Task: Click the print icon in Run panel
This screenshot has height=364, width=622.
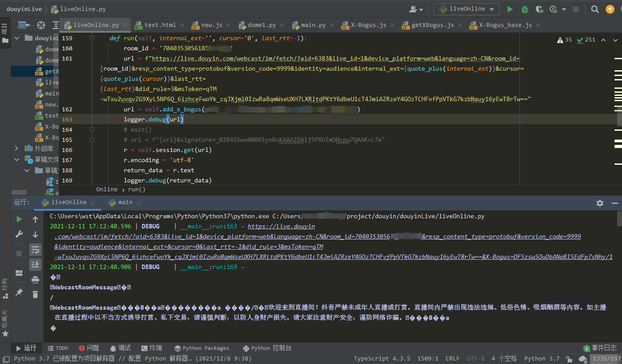Action: click(x=35, y=279)
